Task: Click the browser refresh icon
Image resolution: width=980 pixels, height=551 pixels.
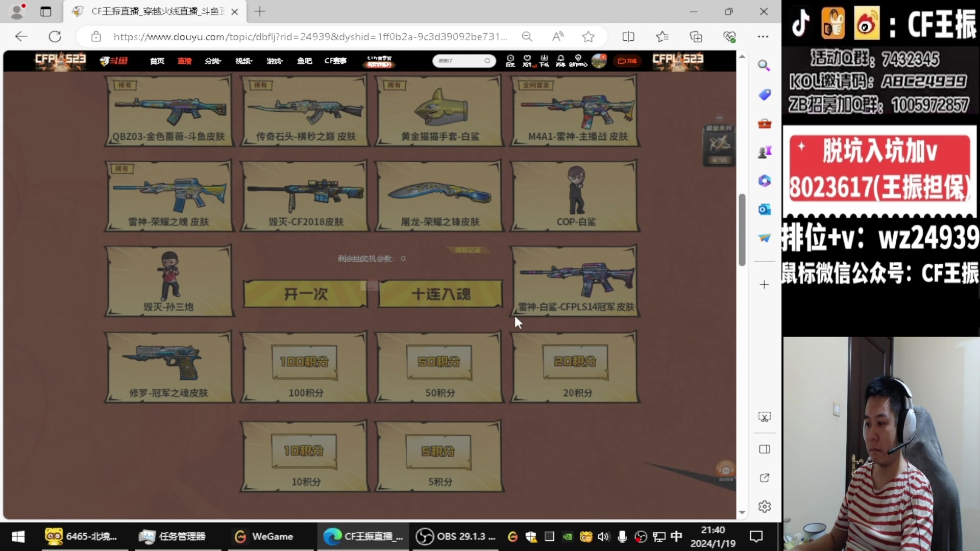Action: [x=55, y=37]
